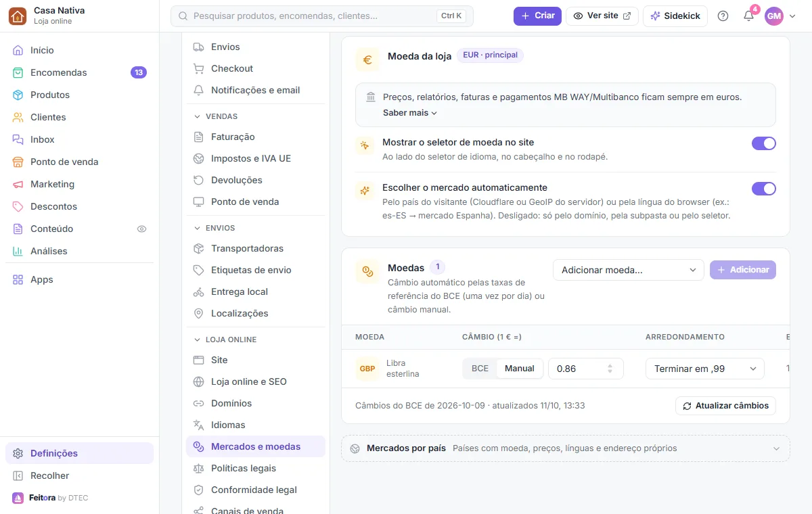
Task: Collapse the ENVIOS settings group
Action: 256,228
